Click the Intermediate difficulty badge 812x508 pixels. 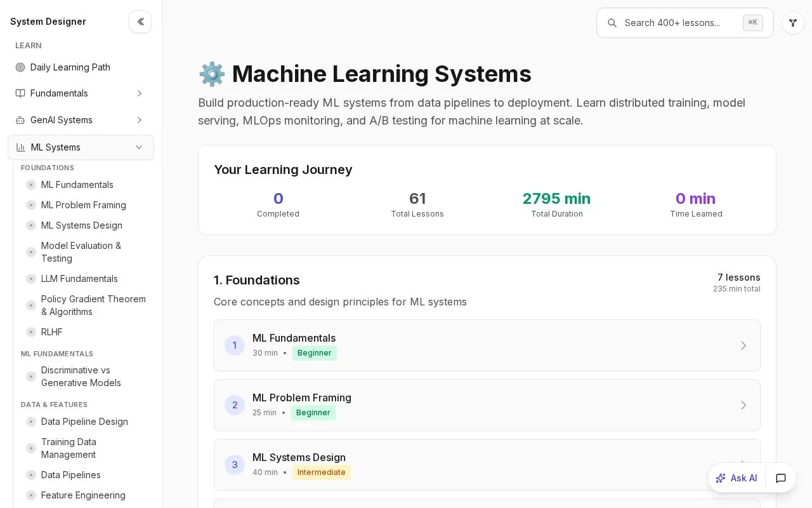point(322,472)
